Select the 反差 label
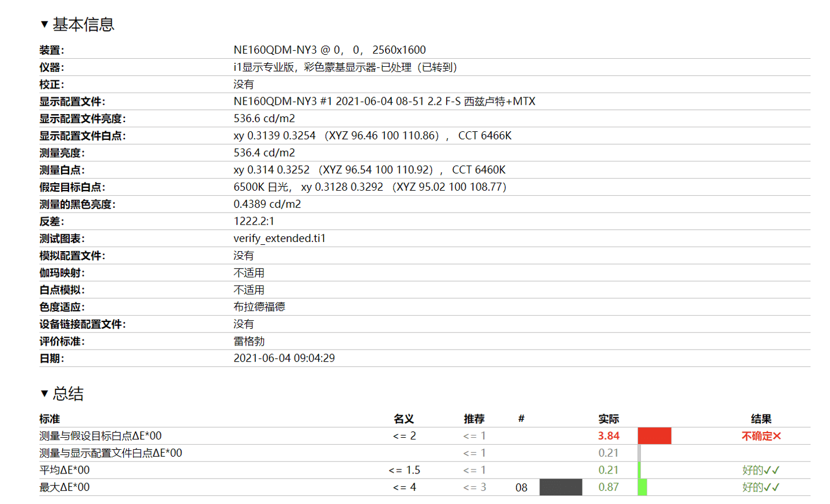This screenshot has width=830, height=504. click(x=52, y=221)
